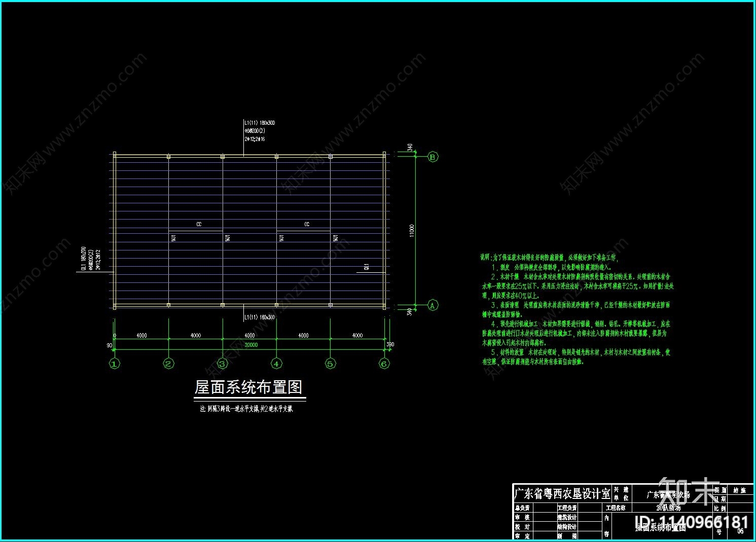Screen dimensions: 756x542
Task: Click the overall 20000 dimension text
Action: pos(251,345)
